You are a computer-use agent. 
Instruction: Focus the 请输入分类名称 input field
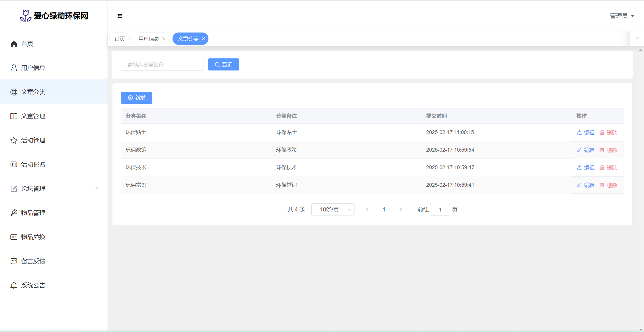point(162,65)
